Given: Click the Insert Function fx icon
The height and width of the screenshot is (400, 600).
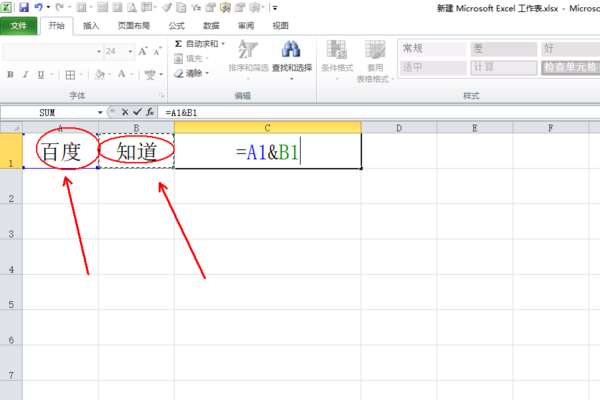Looking at the screenshot, I should [x=150, y=112].
